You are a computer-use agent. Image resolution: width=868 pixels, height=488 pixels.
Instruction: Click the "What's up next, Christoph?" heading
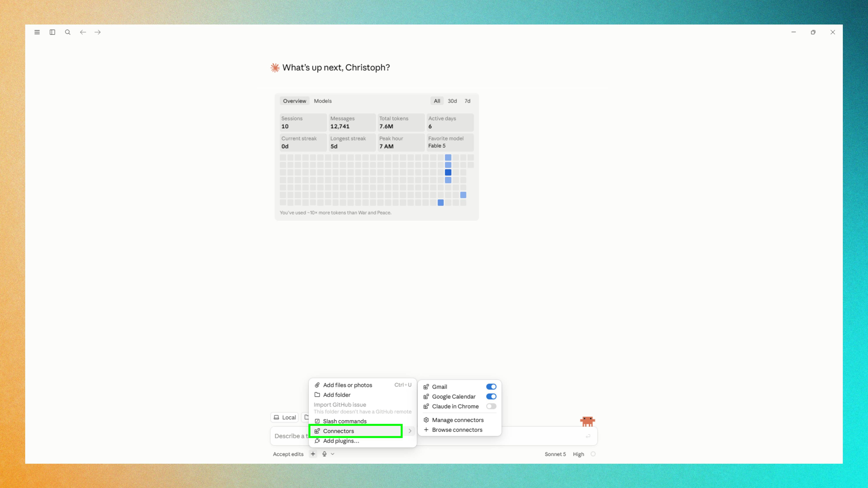[x=336, y=68]
